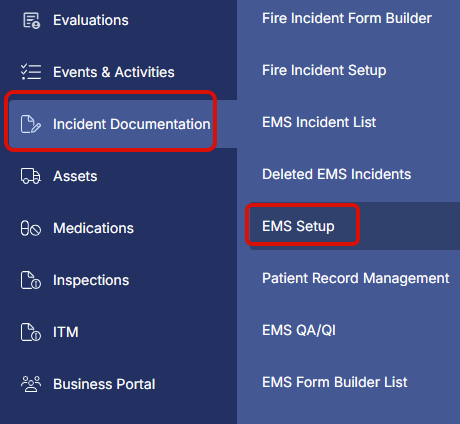View the EMS Incident List

click(319, 122)
